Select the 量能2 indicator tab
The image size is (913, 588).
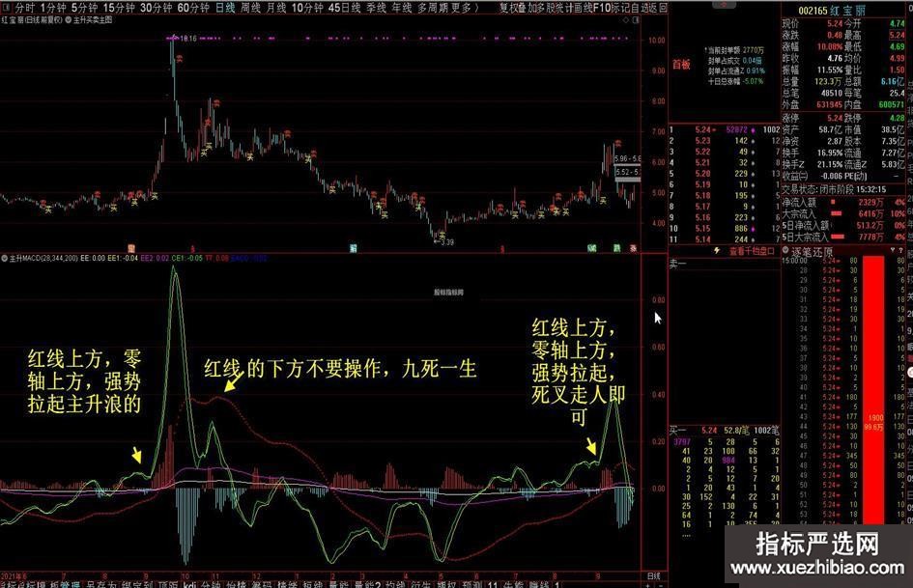(x=367, y=584)
